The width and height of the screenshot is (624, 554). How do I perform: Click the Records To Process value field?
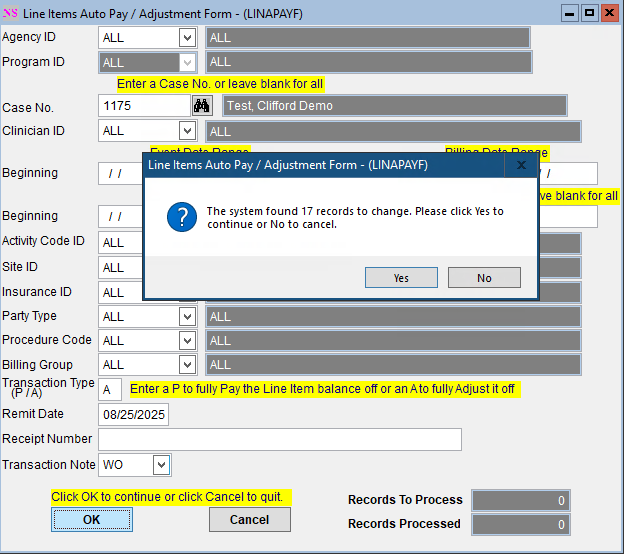[521, 500]
